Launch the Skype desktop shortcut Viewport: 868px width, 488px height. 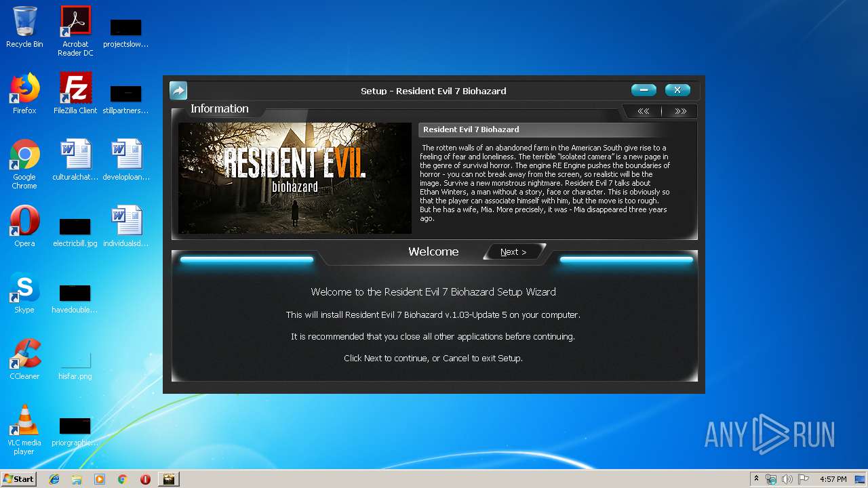(x=24, y=293)
